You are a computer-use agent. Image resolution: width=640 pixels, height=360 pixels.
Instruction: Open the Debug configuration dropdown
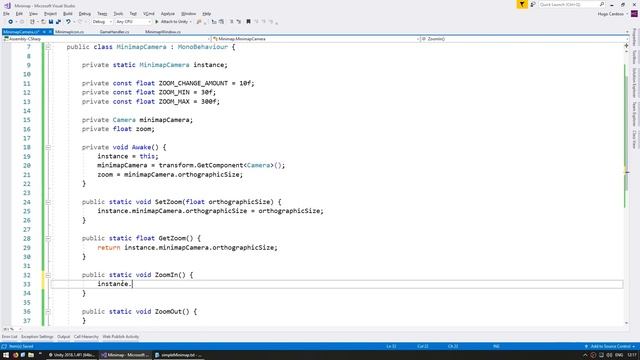(102, 22)
